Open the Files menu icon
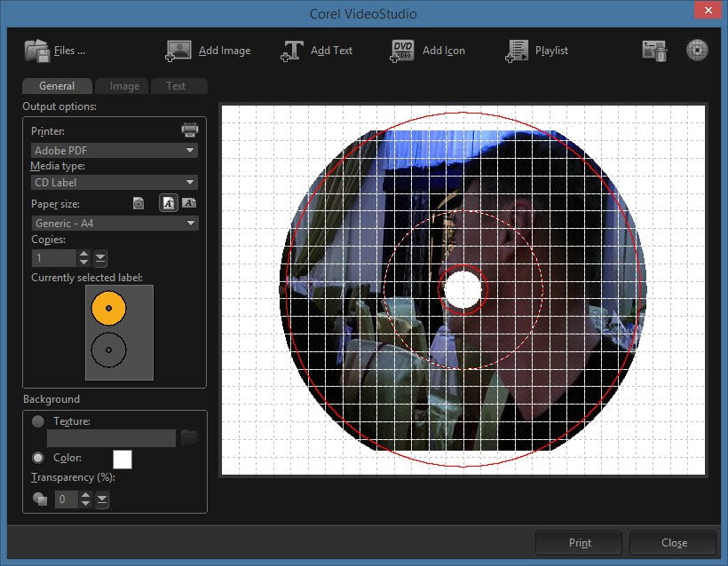This screenshot has height=566, width=728. (36, 51)
